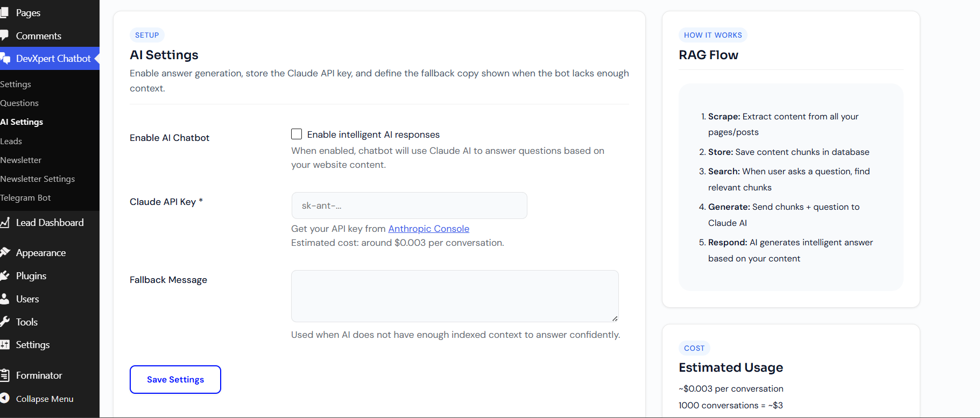Open the Questions submenu item

[19, 103]
